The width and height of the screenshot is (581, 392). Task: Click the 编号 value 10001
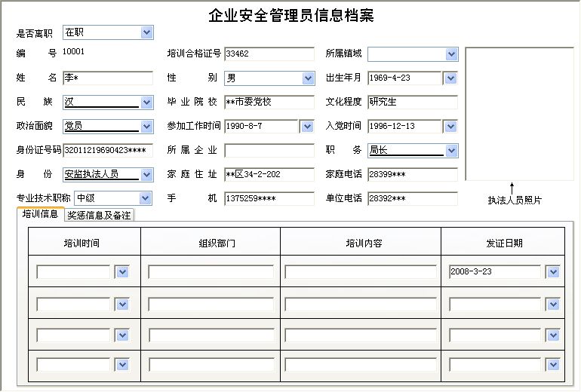[x=73, y=51]
